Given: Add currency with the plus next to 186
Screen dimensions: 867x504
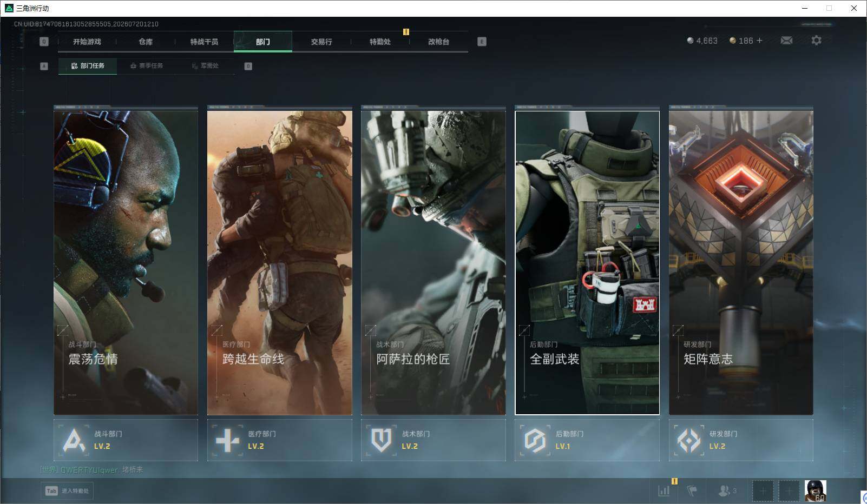Looking at the screenshot, I should click(759, 41).
